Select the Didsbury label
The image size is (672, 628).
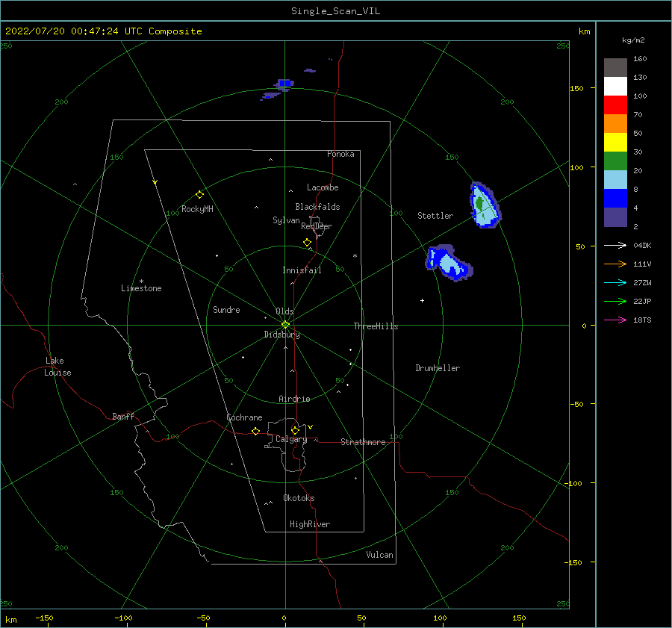click(x=281, y=335)
